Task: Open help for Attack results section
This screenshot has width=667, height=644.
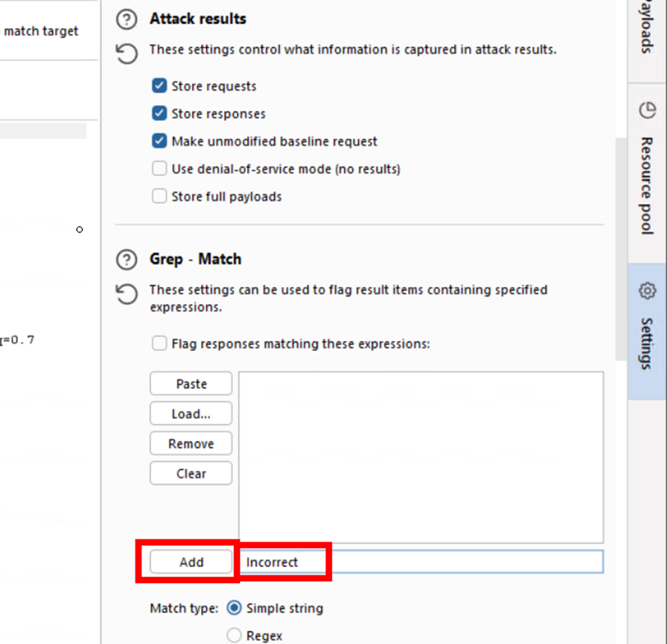Action: click(x=126, y=20)
